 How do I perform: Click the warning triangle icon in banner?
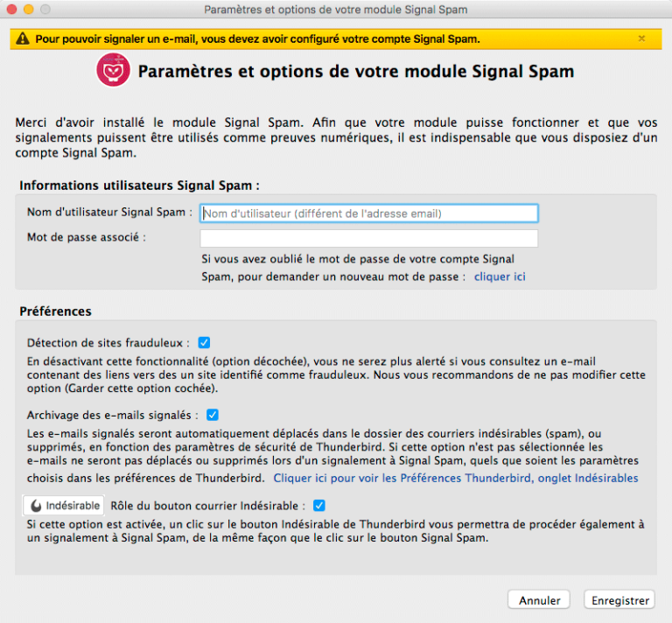point(22,39)
